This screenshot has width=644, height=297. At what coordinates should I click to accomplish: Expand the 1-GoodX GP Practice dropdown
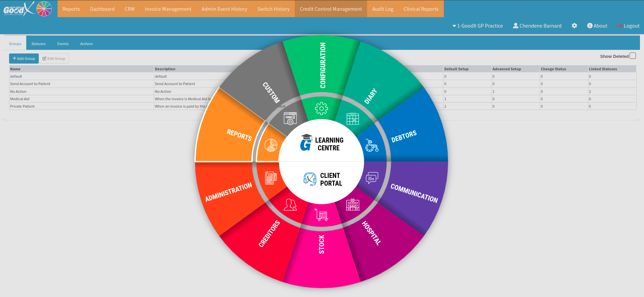[x=477, y=26]
